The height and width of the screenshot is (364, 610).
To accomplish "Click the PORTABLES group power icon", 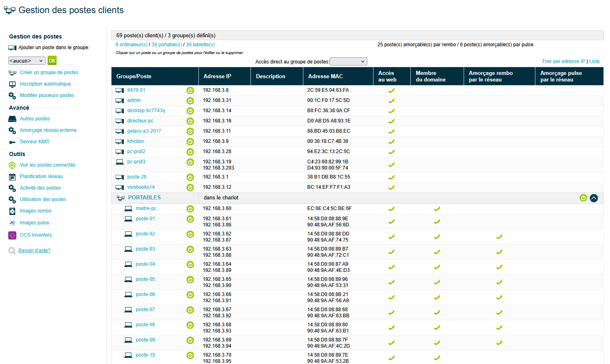I will point(583,198).
